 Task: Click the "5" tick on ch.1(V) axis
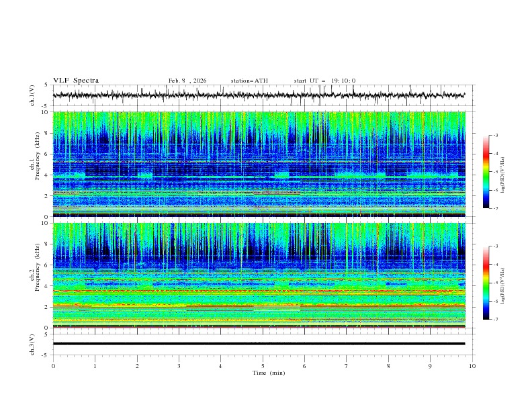tap(46, 85)
